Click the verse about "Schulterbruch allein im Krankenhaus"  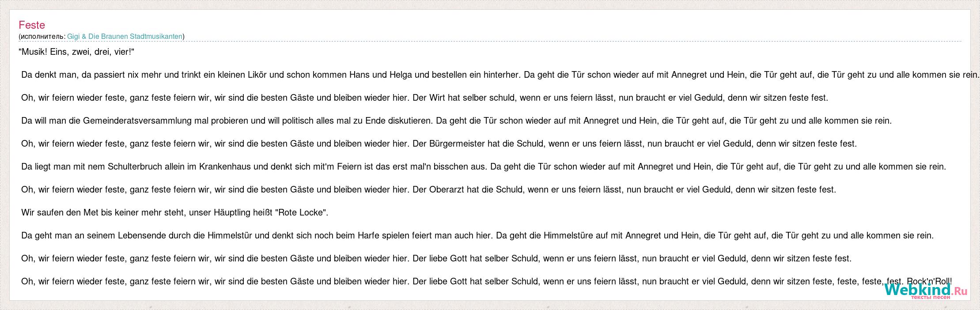pyautogui.click(x=484, y=167)
